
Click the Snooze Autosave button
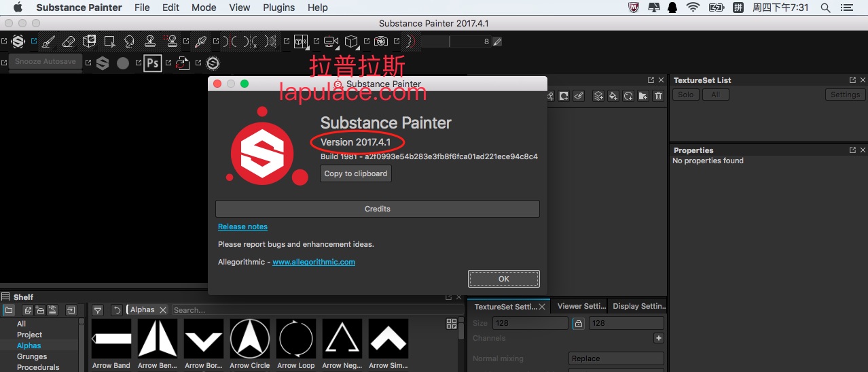pyautogui.click(x=46, y=62)
